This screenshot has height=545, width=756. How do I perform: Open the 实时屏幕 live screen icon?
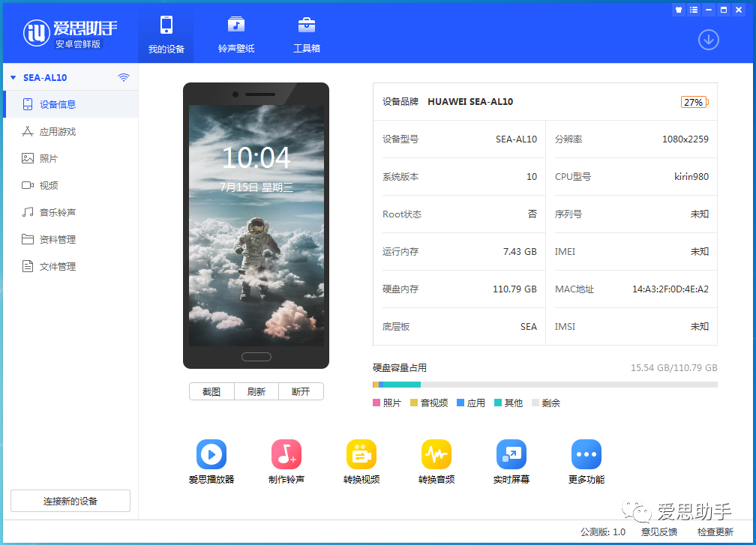coord(511,454)
